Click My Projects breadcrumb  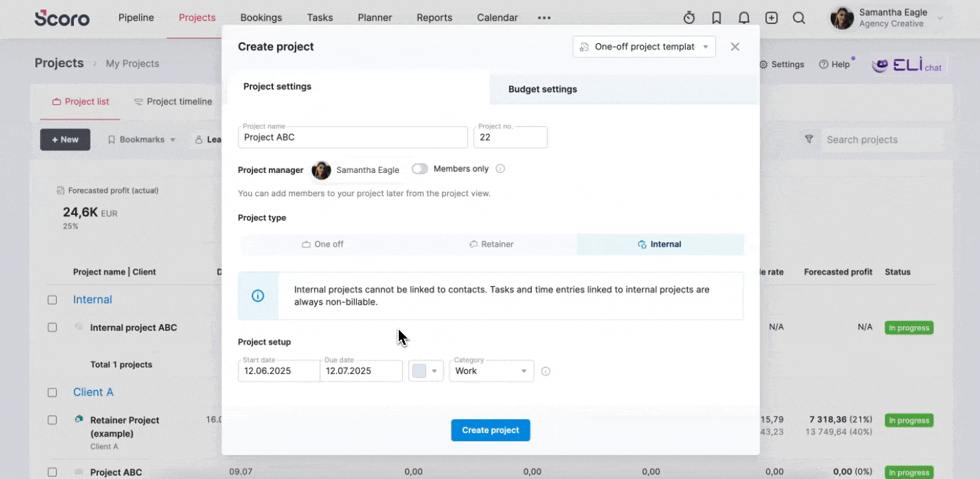(x=132, y=64)
